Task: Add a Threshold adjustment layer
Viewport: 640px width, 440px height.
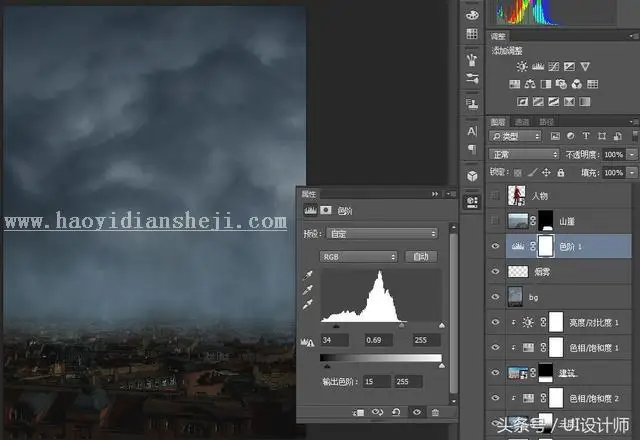Action: (x=553, y=102)
